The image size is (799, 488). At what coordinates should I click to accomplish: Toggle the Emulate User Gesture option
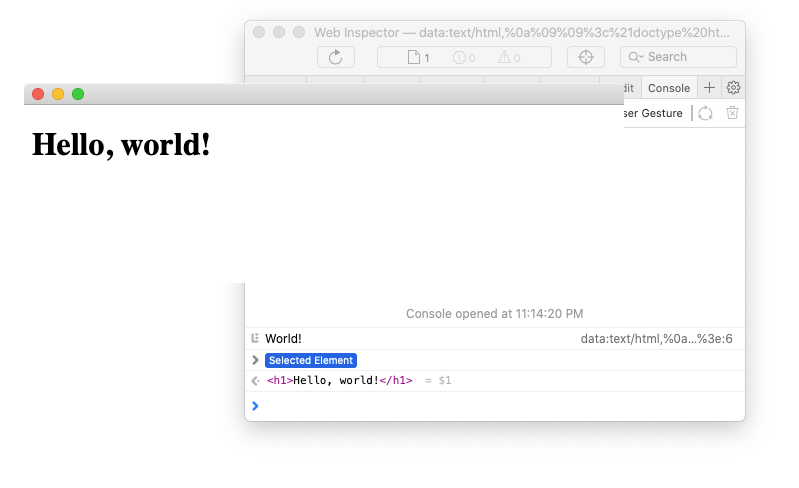[x=653, y=113]
